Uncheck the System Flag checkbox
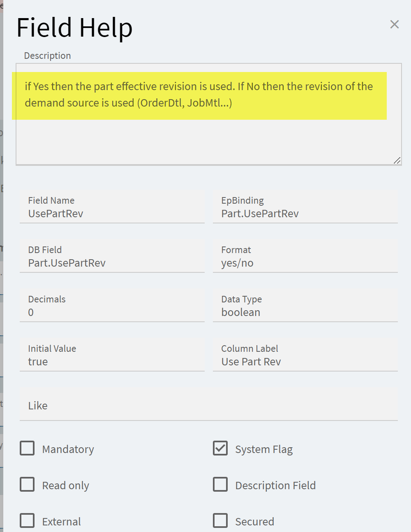This screenshot has width=411, height=532. 220,448
